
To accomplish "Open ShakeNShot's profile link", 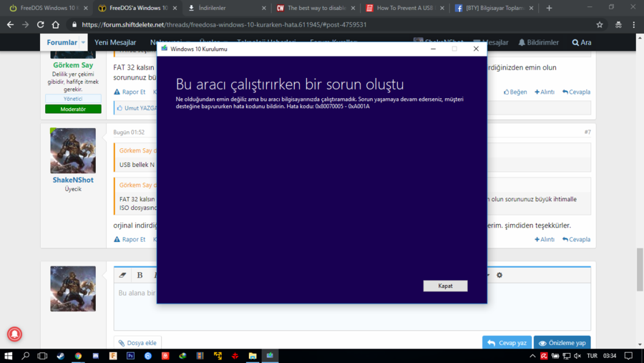I will pyautogui.click(x=73, y=180).
